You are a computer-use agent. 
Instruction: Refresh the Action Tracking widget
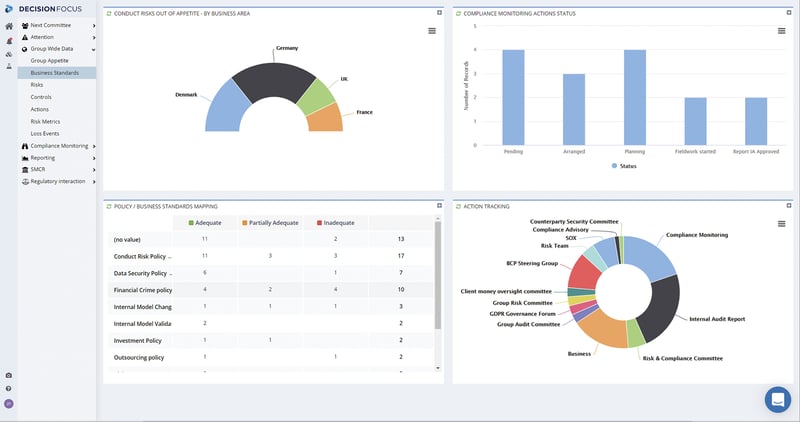[458, 207]
